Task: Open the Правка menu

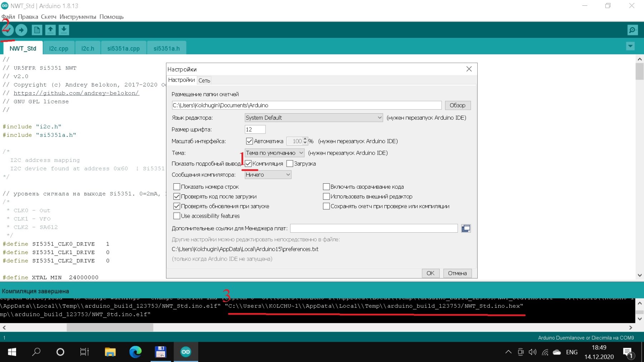Action: (28, 17)
